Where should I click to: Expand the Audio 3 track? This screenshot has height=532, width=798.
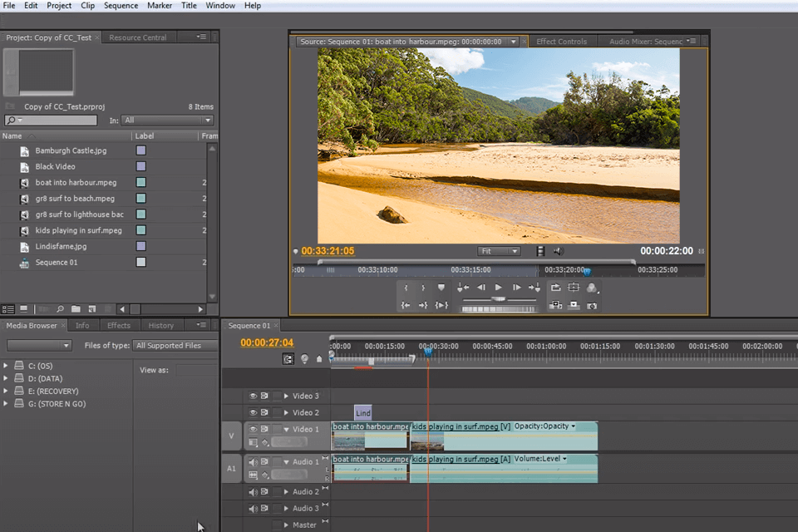click(285, 507)
